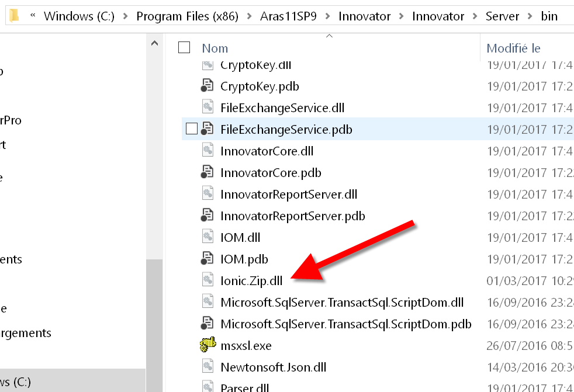Sort files by Nom column

(215, 48)
